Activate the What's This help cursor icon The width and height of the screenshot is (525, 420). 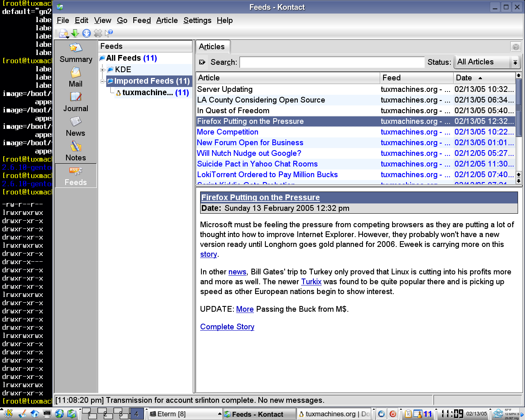[x=109, y=33]
